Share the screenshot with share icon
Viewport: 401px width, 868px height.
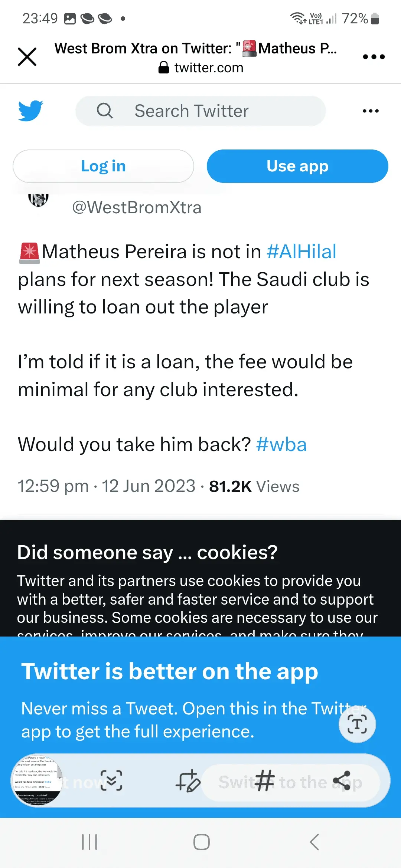342,780
